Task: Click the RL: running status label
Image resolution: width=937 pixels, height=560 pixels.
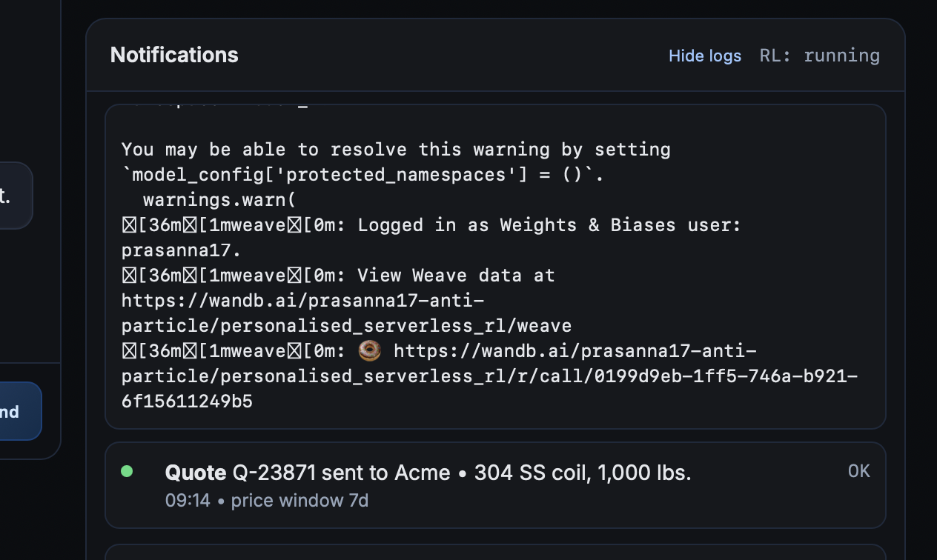Action: click(819, 56)
